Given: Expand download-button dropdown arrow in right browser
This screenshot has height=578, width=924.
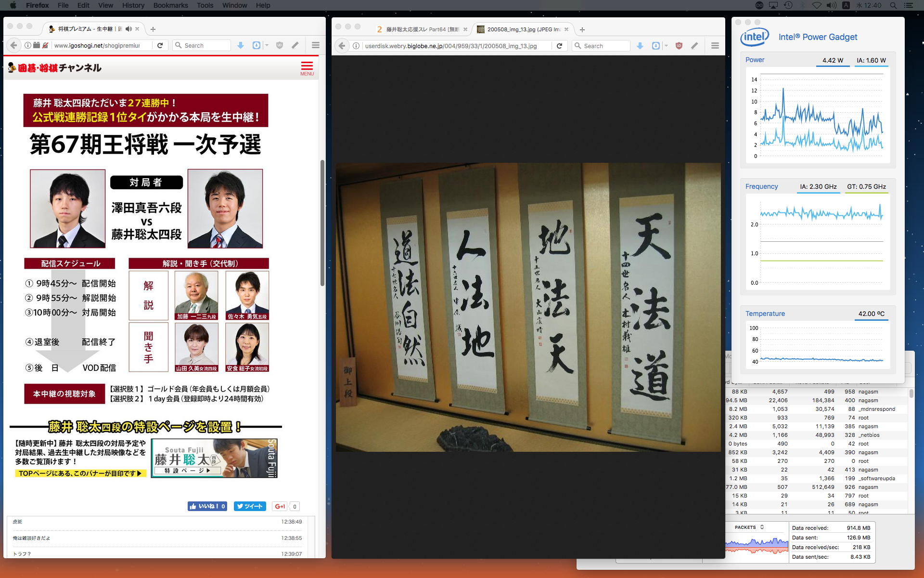Looking at the screenshot, I should 666,46.
